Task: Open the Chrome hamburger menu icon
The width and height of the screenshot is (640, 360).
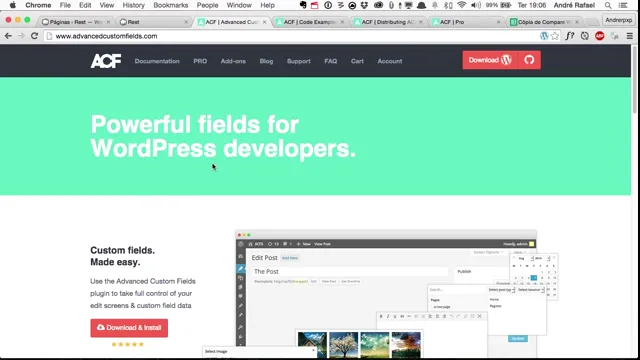Action: pos(630,36)
